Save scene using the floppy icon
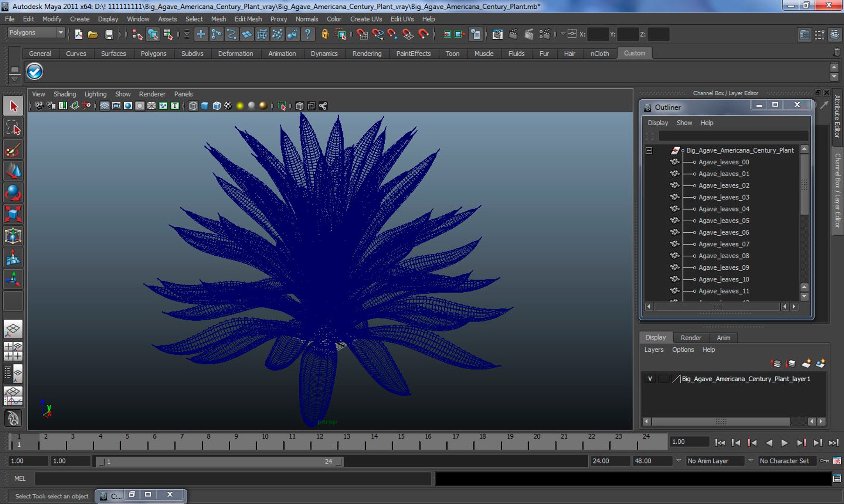 tap(109, 34)
